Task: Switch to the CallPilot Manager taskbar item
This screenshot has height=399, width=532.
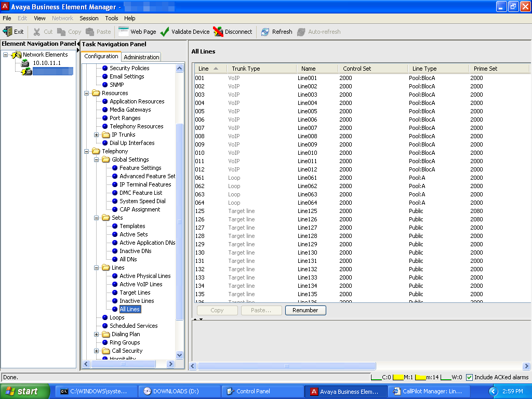Action: point(428,391)
